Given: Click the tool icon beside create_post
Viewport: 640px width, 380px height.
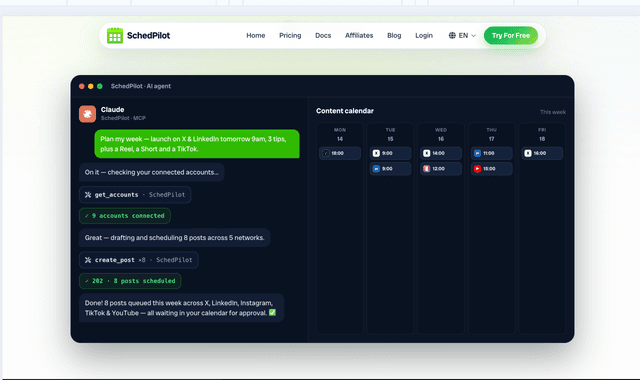Looking at the screenshot, I should click(x=88, y=260).
